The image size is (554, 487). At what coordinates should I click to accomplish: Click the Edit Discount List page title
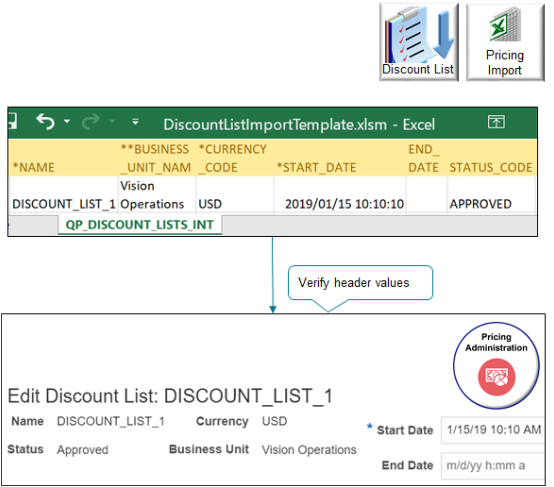(170, 396)
